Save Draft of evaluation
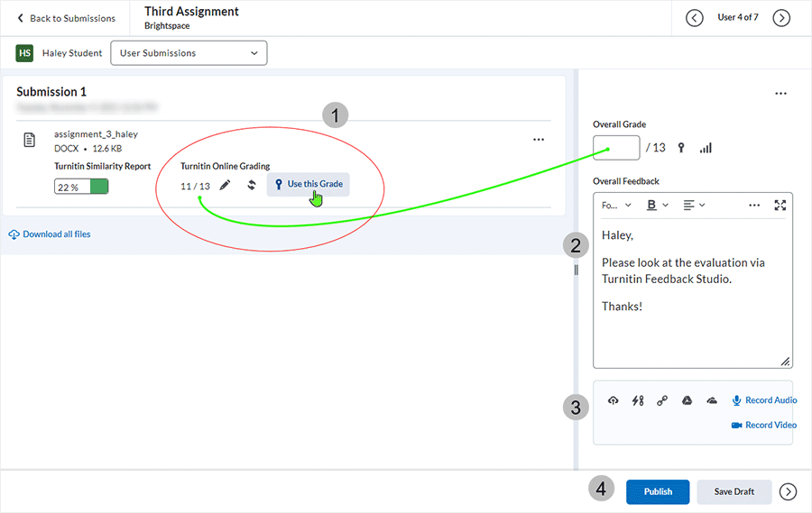Viewport: 812px width, 513px height. (x=734, y=491)
